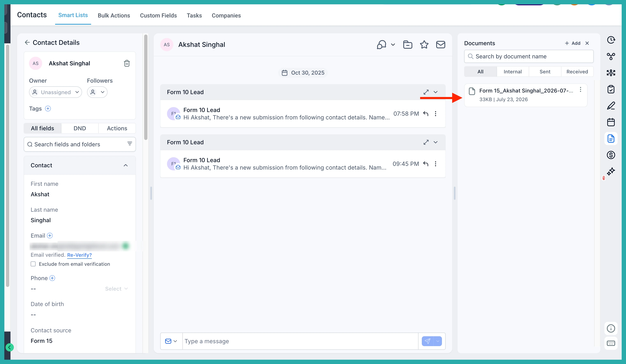Click the send message button

point(427,341)
